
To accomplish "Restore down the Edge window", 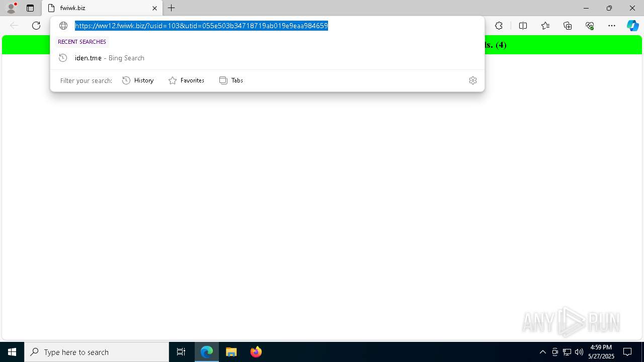I will (x=609, y=8).
